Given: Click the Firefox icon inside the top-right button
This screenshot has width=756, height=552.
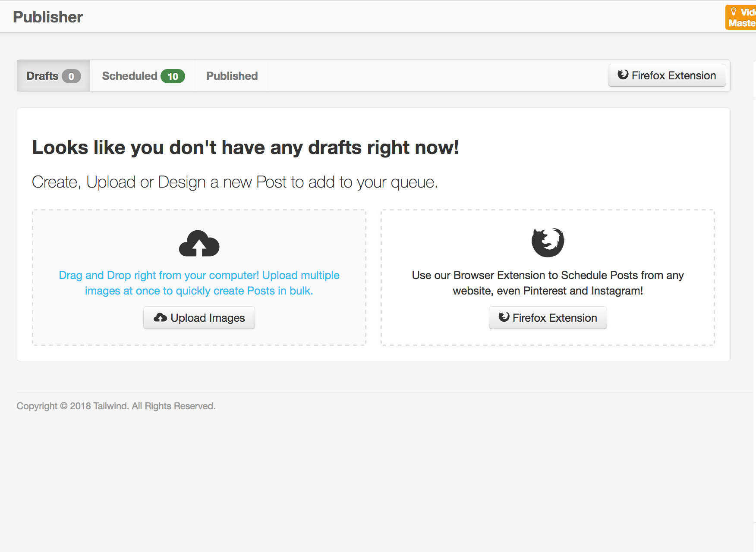Looking at the screenshot, I should tap(623, 75).
